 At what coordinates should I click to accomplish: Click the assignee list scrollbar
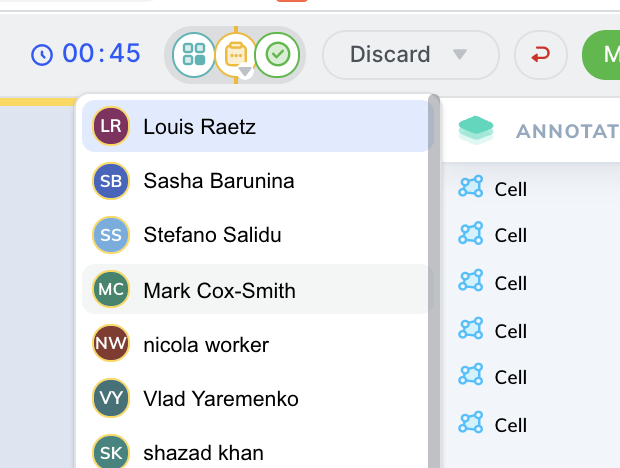coord(434,281)
